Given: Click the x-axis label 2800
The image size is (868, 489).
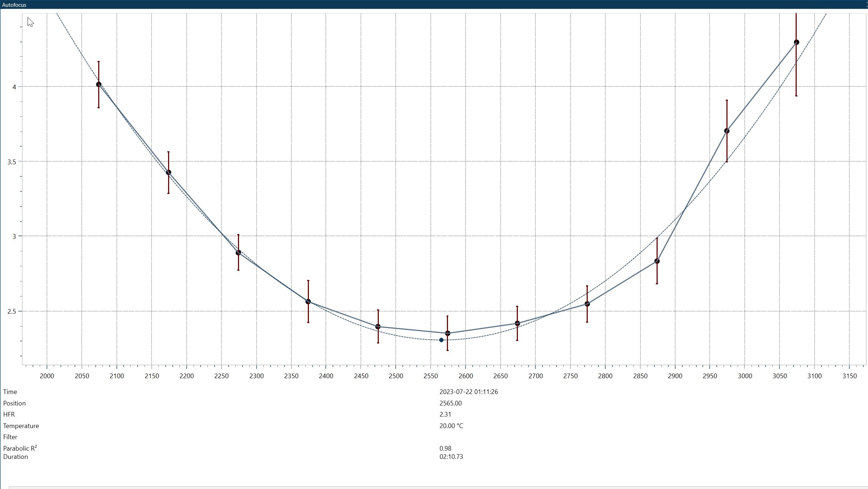Looking at the screenshot, I should (605, 376).
